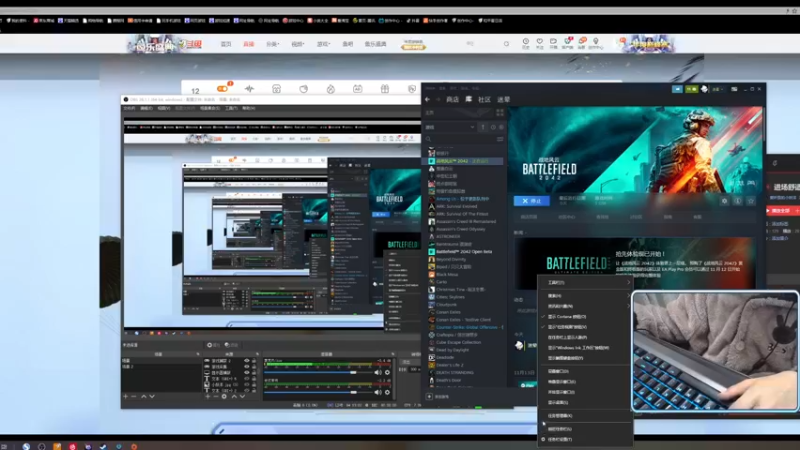This screenshot has width=800, height=450.
Task: Open Steam library advanced filter icon
Action: [500, 139]
